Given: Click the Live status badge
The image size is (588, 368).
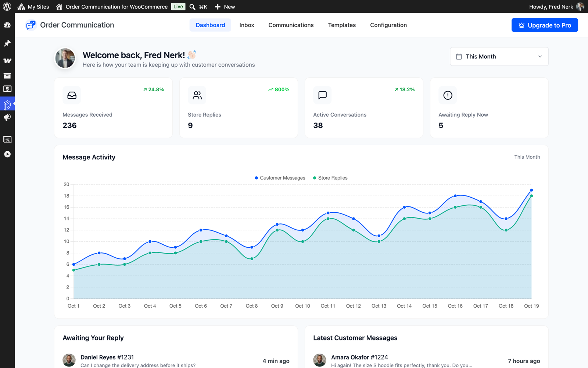Looking at the screenshot, I should pos(178,7).
